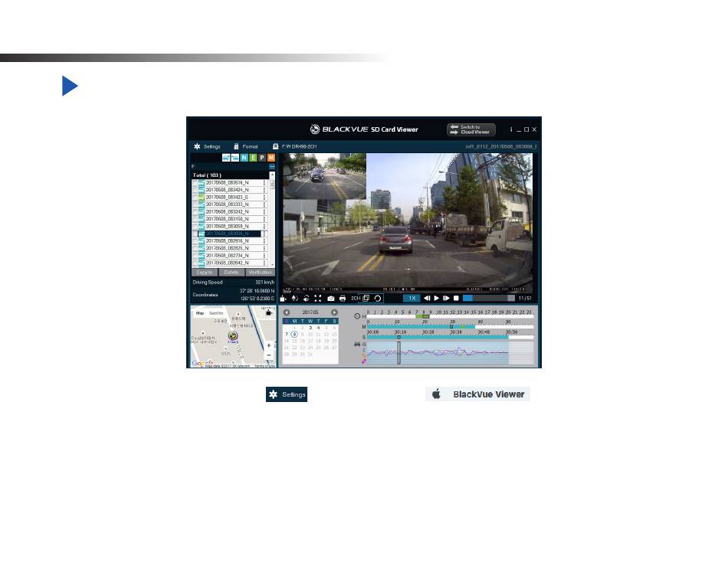The height and width of the screenshot is (582, 728).
Task: Open options dots for 20170508_082642_N
Action: [x=264, y=263]
